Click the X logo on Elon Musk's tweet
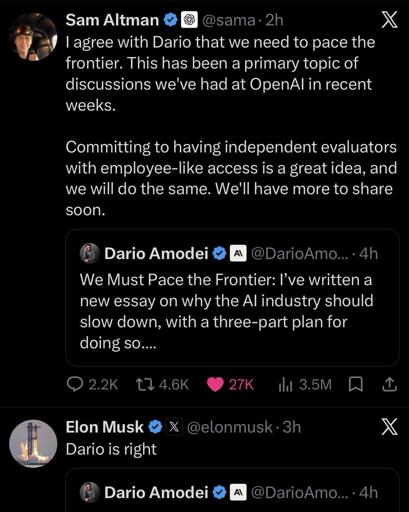409x512 pixels. [389, 427]
